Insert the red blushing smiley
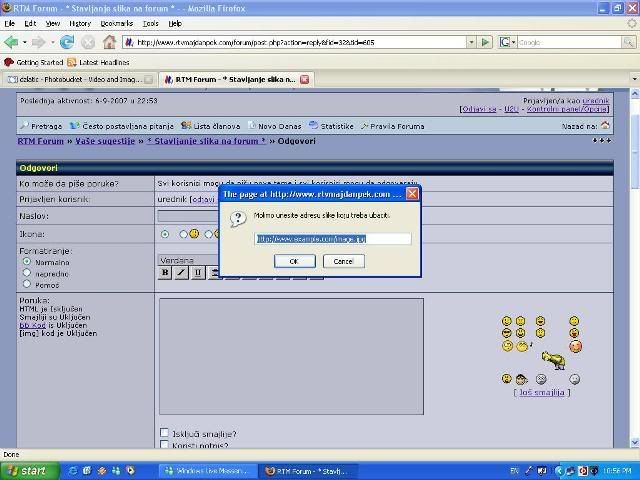This screenshot has width=640, height=480. 576,347
